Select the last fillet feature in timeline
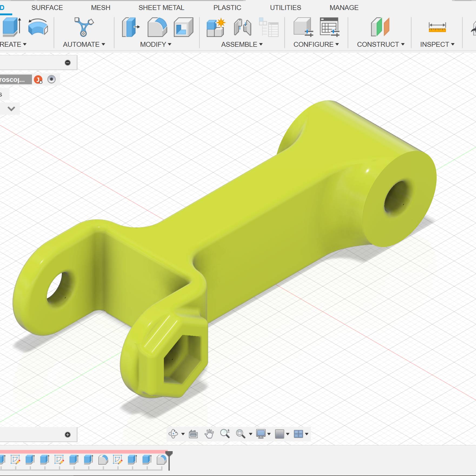Image resolution: width=476 pixels, height=476 pixels. click(161, 460)
